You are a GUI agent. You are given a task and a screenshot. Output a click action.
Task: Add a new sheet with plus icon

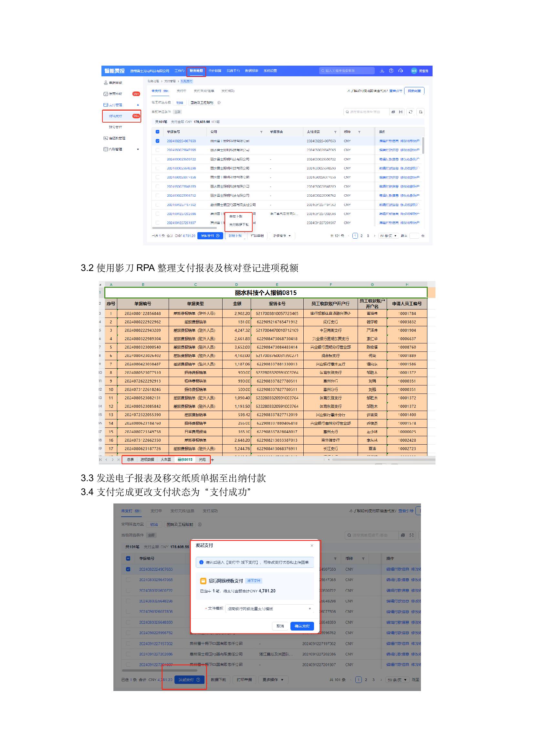click(x=212, y=460)
